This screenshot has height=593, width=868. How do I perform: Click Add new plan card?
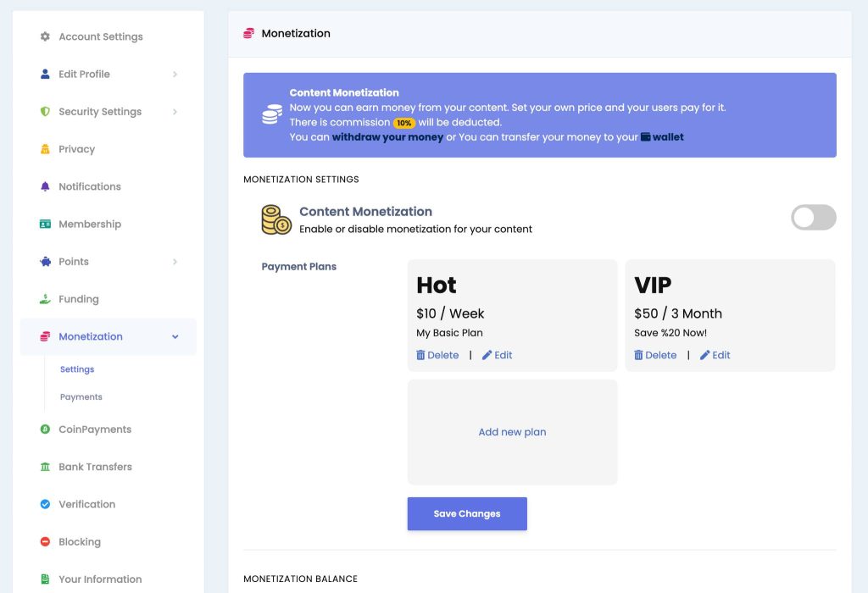[x=512, y=432]
